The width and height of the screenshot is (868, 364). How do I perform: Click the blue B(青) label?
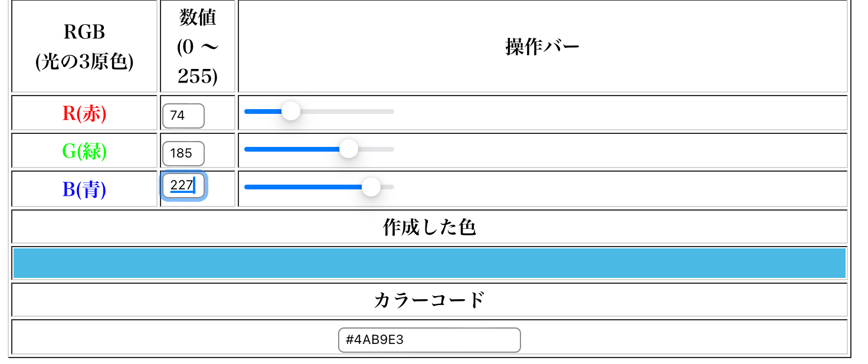coord(84,189)
